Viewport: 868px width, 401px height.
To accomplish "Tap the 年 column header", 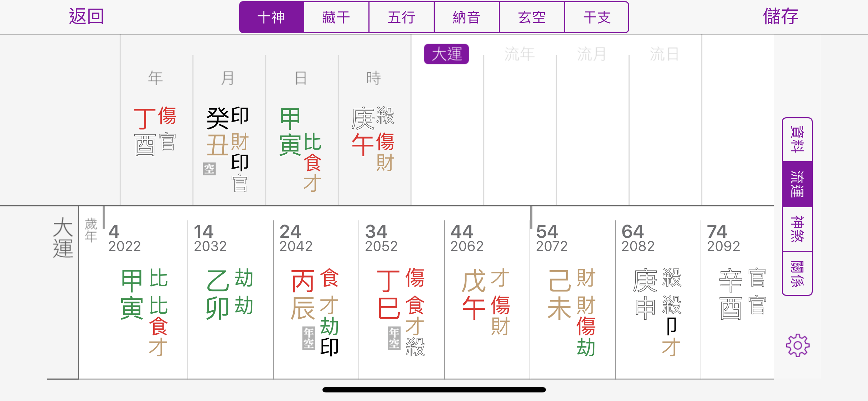I will coord(155,78).
